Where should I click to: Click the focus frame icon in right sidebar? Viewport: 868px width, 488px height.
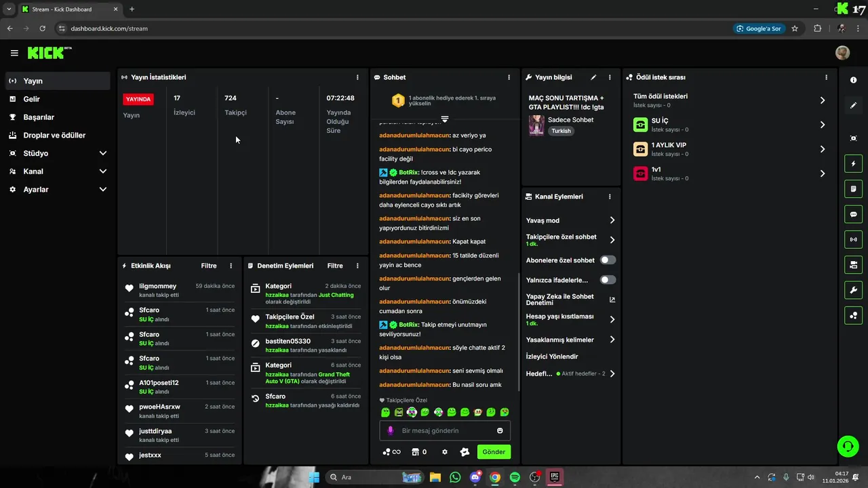(854, 138)
